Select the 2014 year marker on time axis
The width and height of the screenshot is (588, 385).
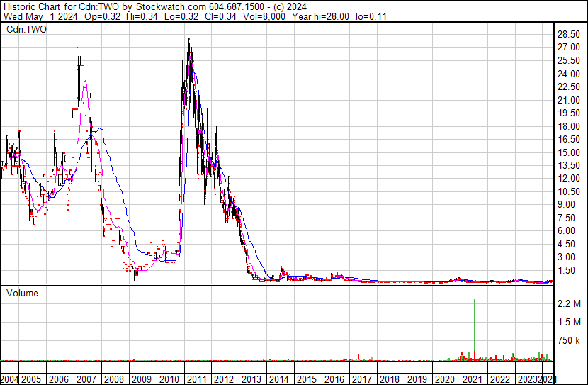pyautogui.click(x=279, y=379)
